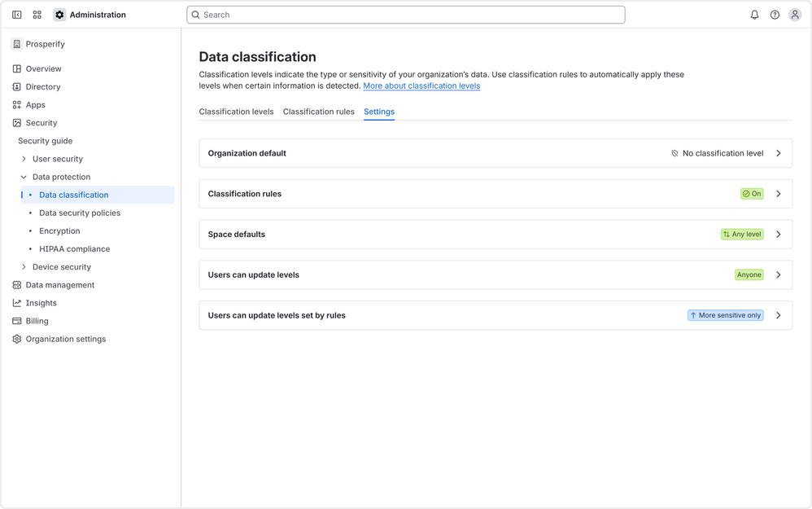Click the Space defaults label
Image resolution: width=812 pixels, height=509 pixels.
click(237, 235)
